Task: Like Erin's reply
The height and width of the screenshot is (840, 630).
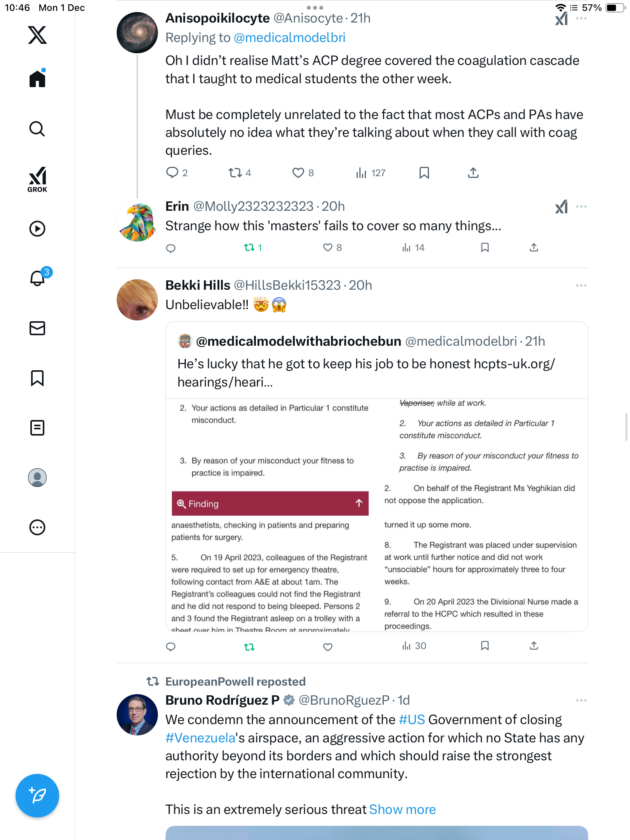Action: (328, 248)
